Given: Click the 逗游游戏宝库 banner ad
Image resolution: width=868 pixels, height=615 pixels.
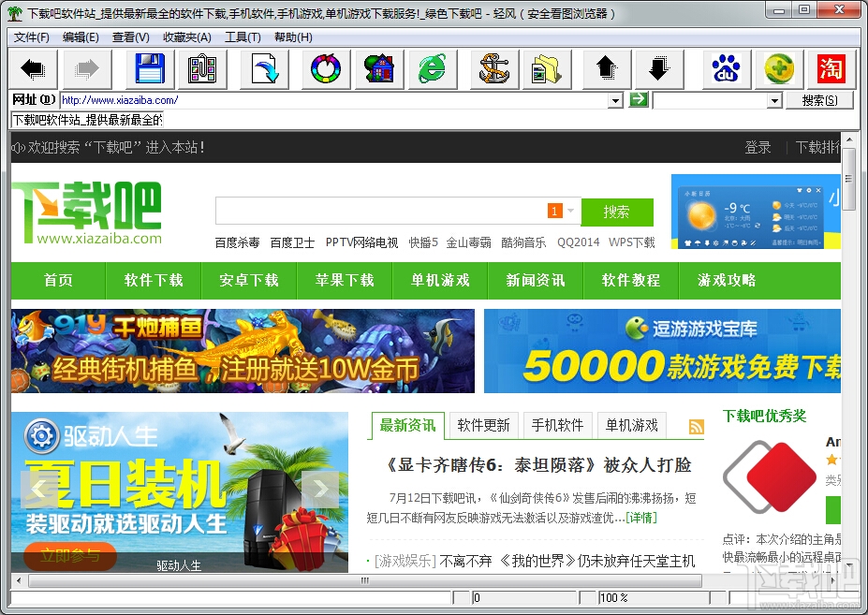Looking at the screenshot, I should 663,351.
